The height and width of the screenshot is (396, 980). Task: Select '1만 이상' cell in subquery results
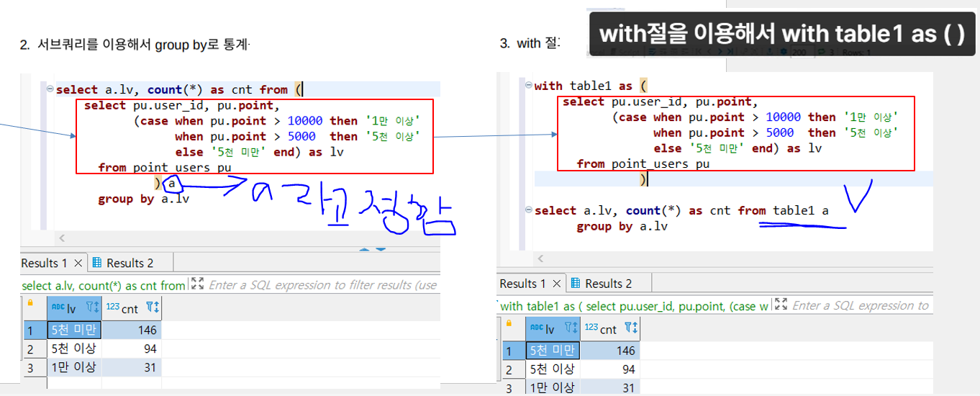(x=74, y=367)
